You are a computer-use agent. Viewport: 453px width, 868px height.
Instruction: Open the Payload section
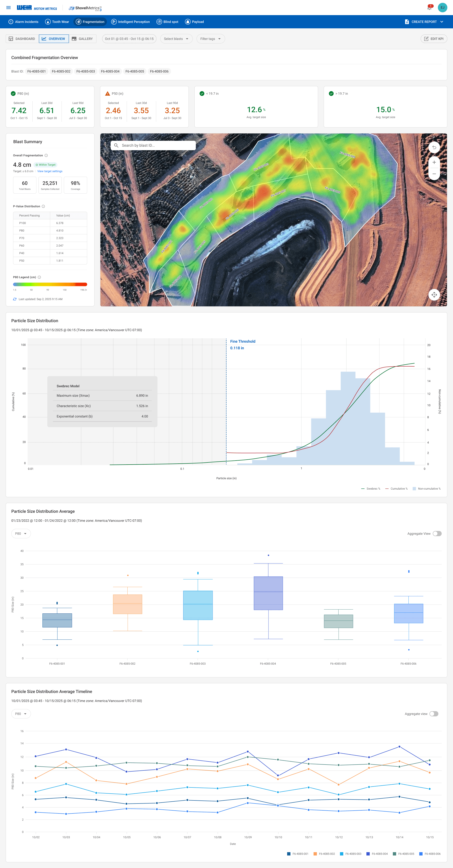(x=194, y=22)
